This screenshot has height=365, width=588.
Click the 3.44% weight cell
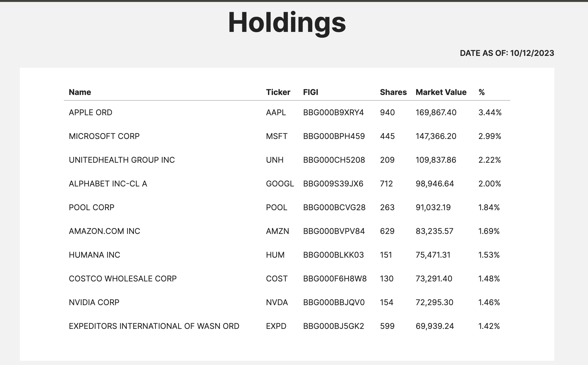pyautogui.click(x=490, y=113)
